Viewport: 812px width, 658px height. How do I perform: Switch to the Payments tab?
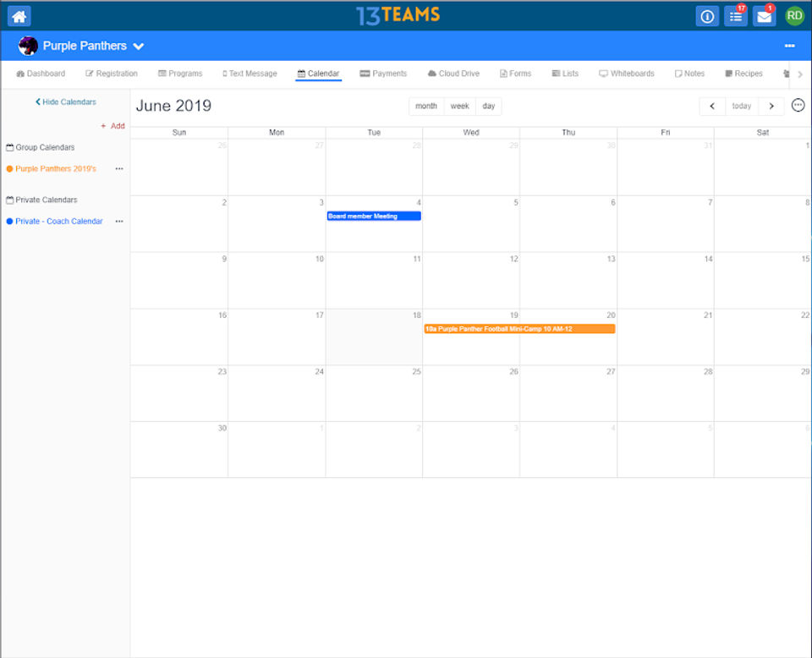tap(384, 74)
